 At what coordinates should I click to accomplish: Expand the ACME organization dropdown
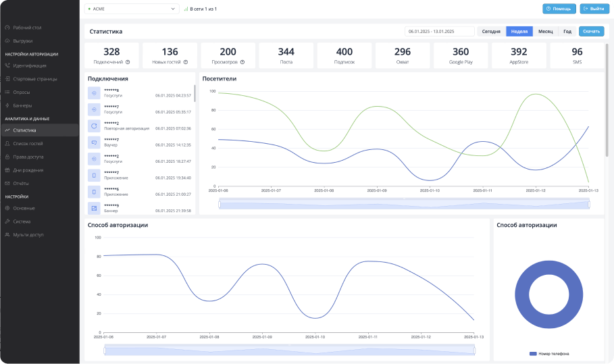click(130, 9)
